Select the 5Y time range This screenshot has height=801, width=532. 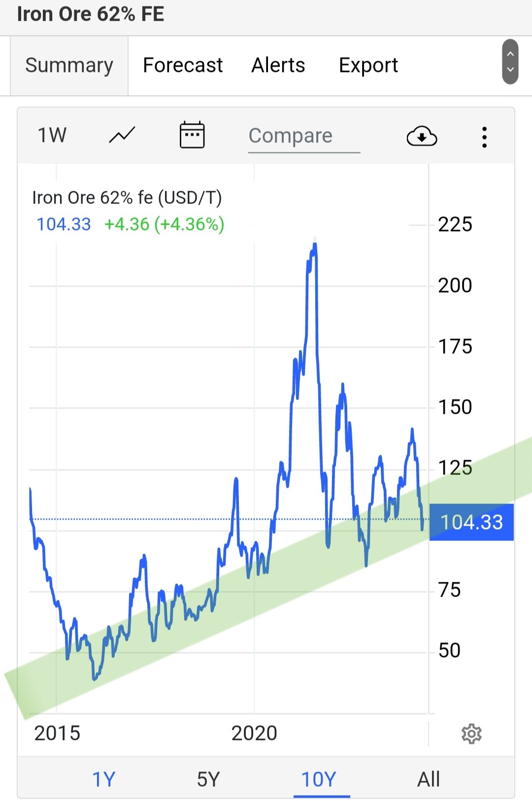tap(208, 779)
